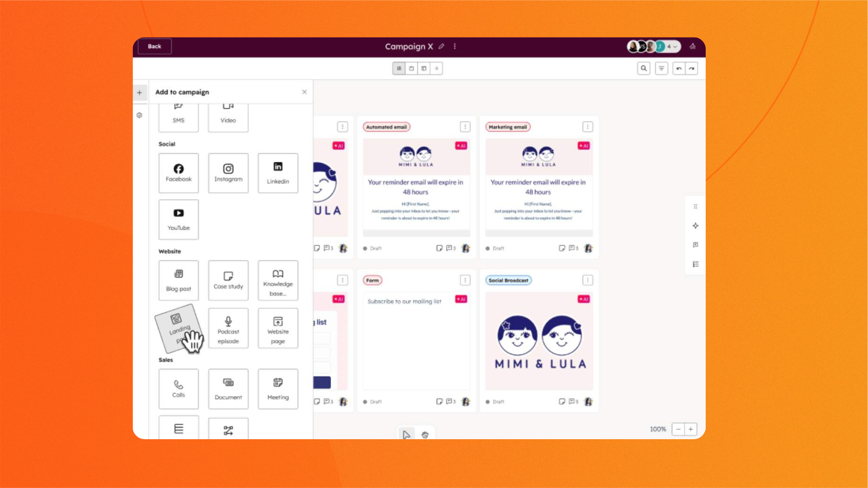Open the task list icon in right toolbar
Image resolution: width=868 pixels, height=488 pixels.
coord(695,264)
